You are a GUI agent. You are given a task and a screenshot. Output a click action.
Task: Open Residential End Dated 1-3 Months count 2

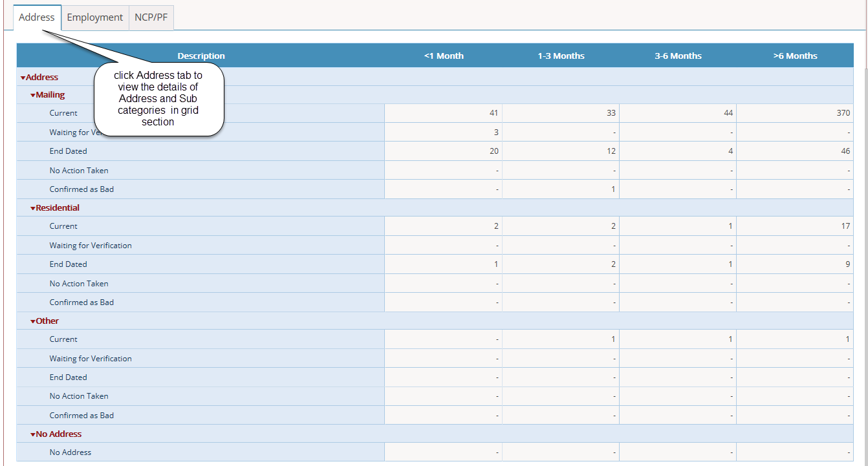click(x=613, y=264)
